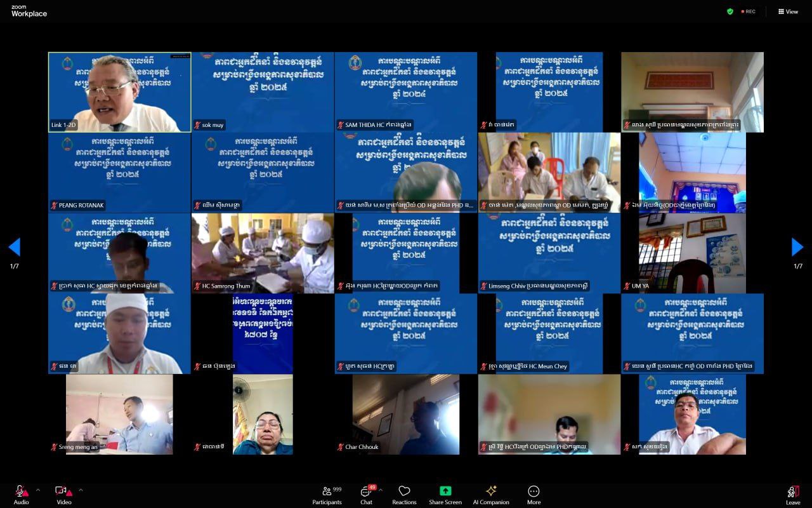Click the unread chat count badge 49
This screenshot has height=508, width=812.
(x=372, y=488)
